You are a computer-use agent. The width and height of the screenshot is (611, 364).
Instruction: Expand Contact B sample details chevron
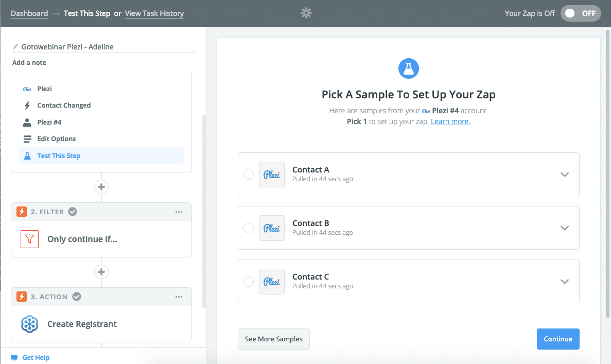[x=565, y=228]
